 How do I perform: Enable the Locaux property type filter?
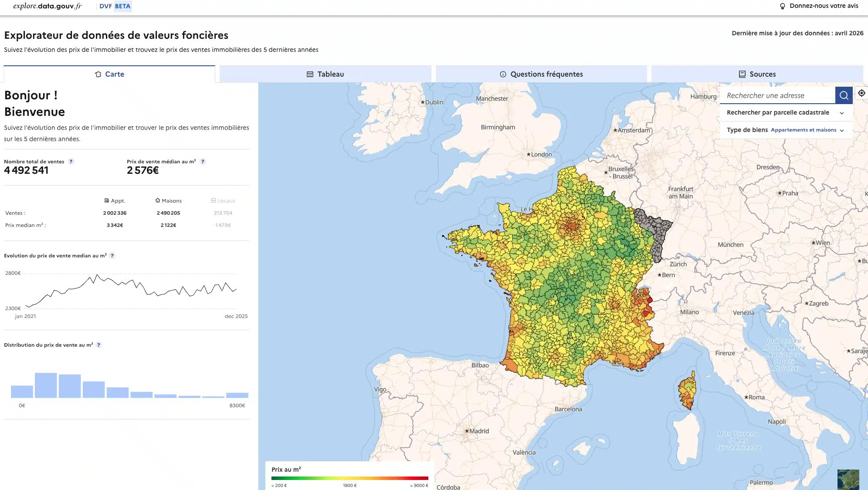[x=223, y=201]
